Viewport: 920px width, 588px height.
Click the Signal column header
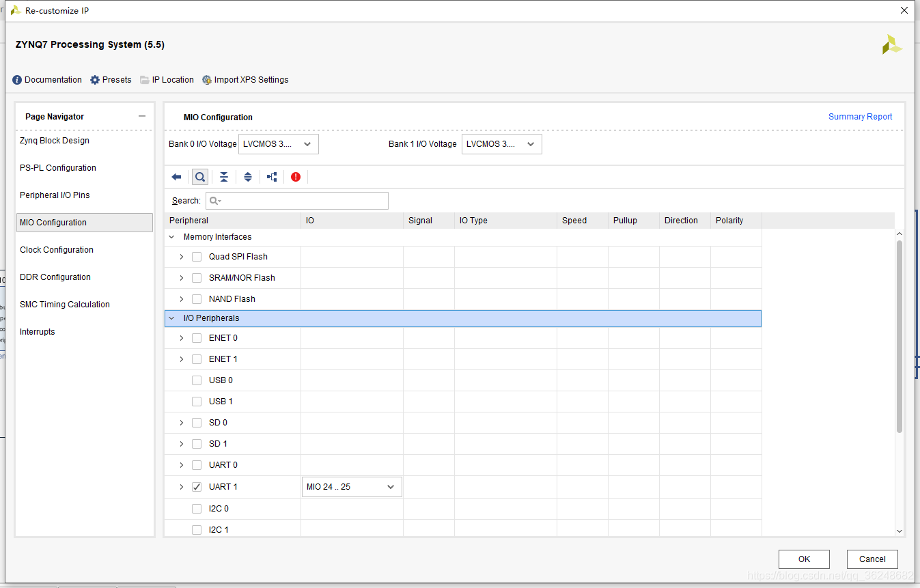(428, 221)
